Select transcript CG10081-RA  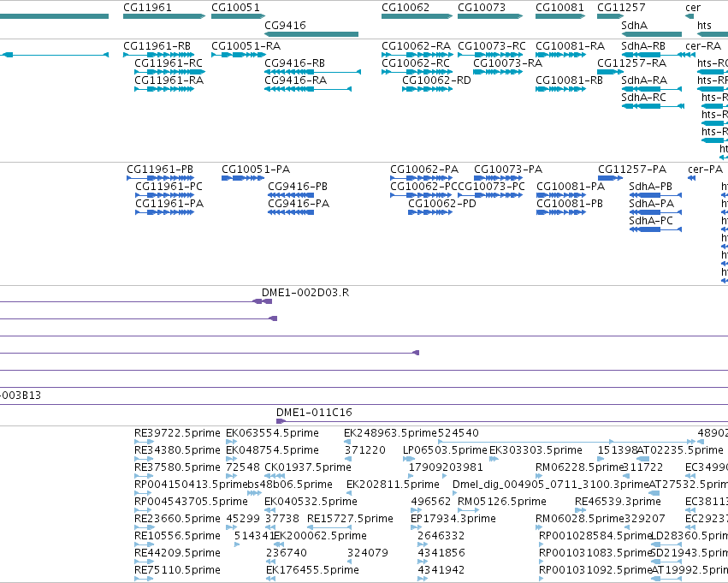click(x=560, y=55)
